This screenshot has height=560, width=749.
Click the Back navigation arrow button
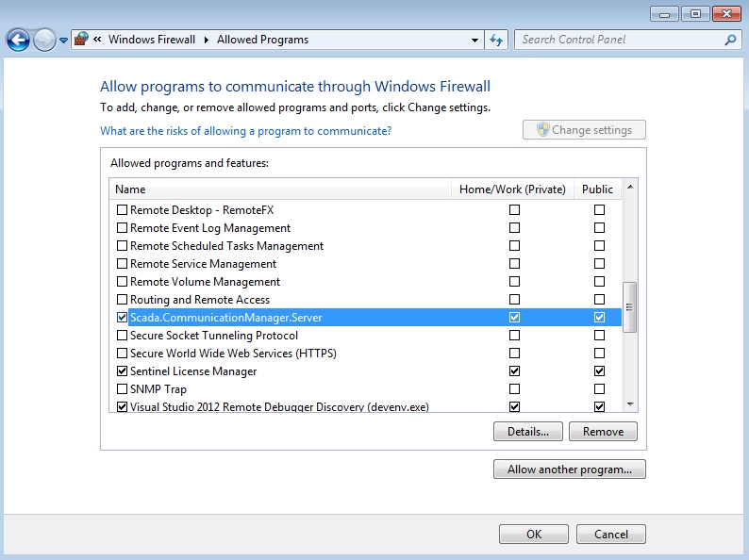pos(18,40)
